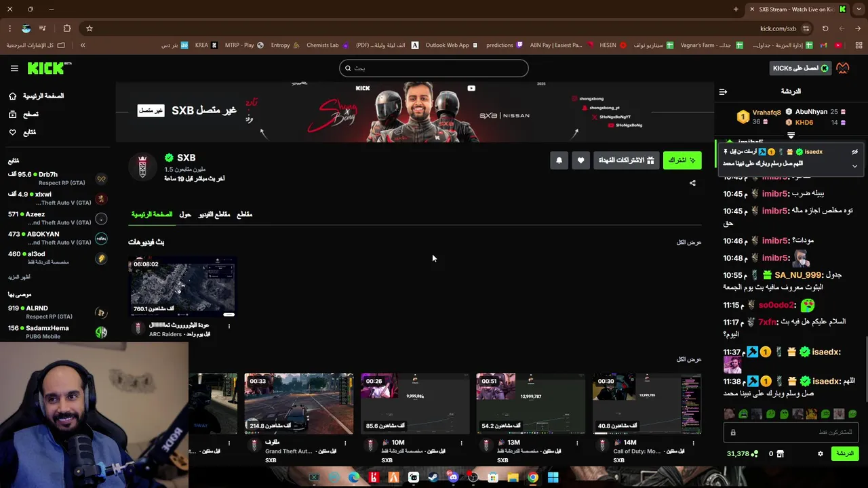Click the browser reload button
868x488 pixels.
click(825, 28)
